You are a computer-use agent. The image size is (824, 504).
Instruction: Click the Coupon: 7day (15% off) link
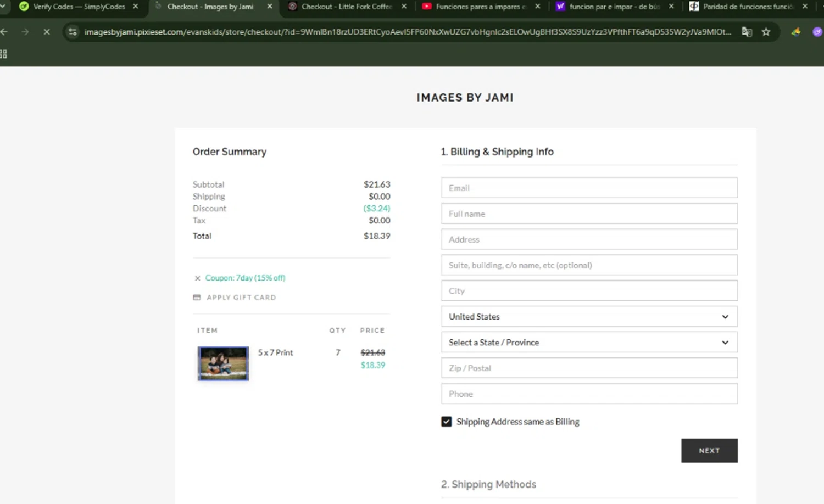pos(246,278)
